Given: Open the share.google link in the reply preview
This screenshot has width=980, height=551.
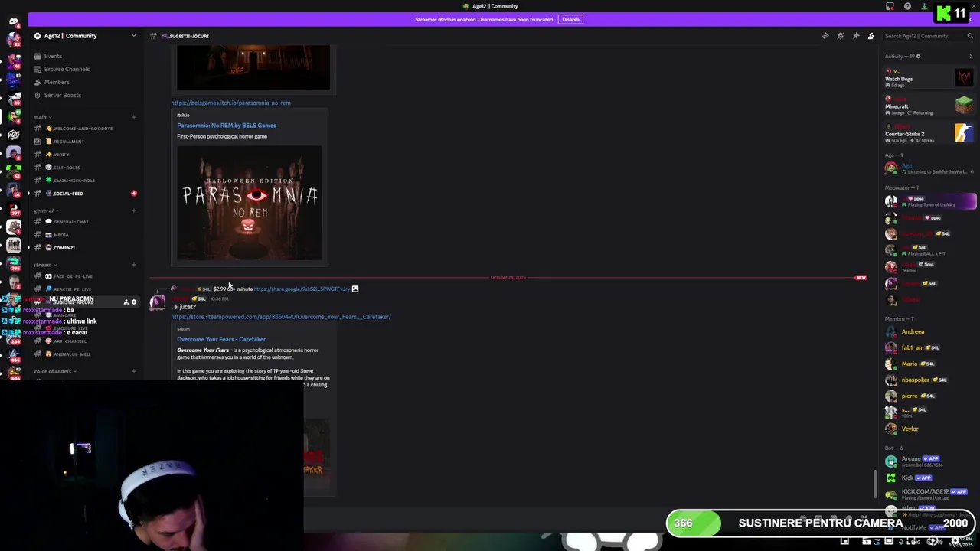Looking at the screenshot, I should pos(302,289).
